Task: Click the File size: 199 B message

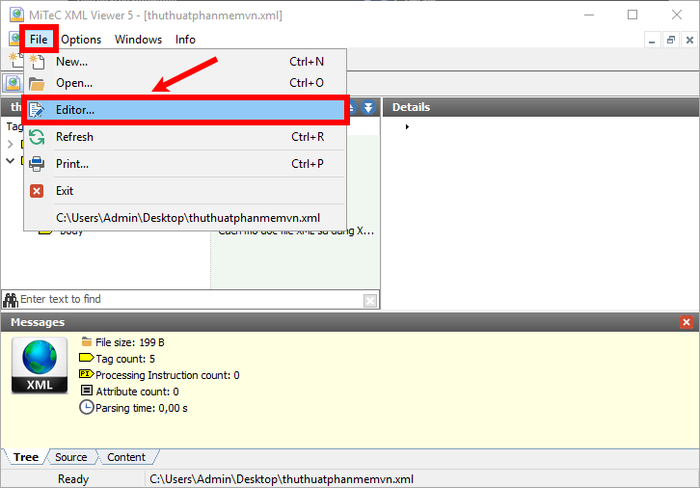Action: coord(129,342)
